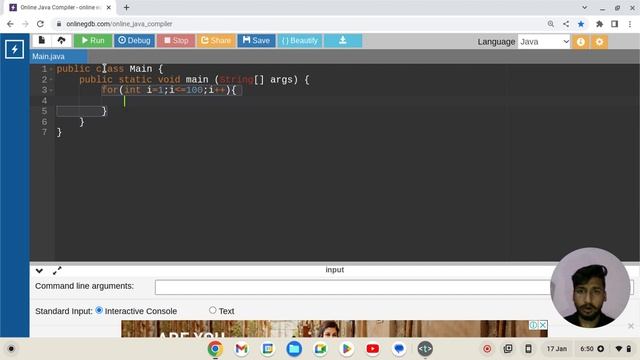Select Interactive Console radio button
The width and height of the screenshot is (640, 360).
pyautogui.click(x=99, y=310)
